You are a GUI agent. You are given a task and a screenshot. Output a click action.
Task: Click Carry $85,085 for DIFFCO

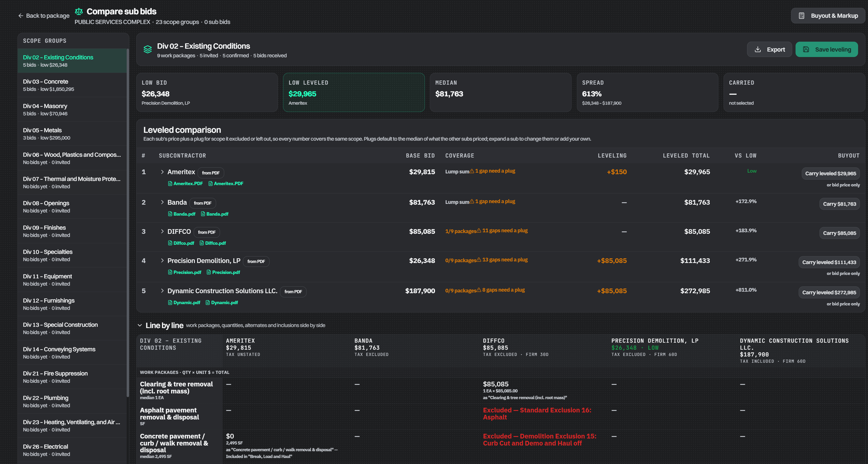pyautogui.click(x=839, y=233)
